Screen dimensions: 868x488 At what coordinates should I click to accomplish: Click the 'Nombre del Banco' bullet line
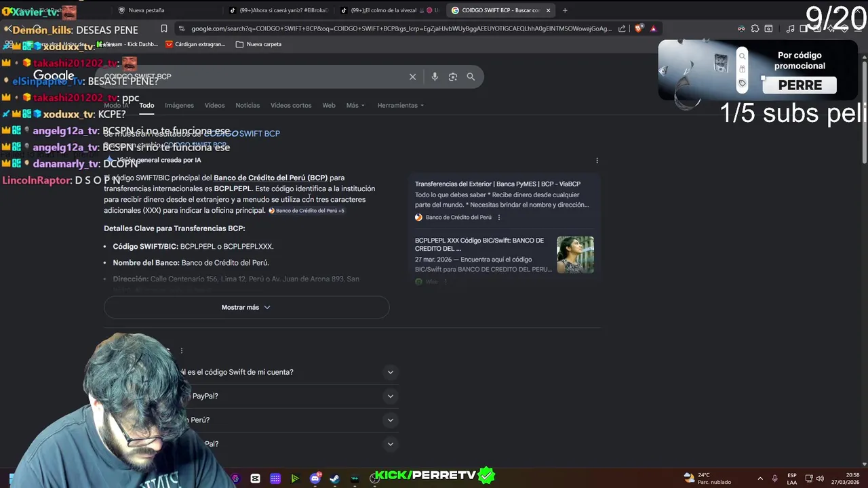pyautogui.click(x=191, y=263)
